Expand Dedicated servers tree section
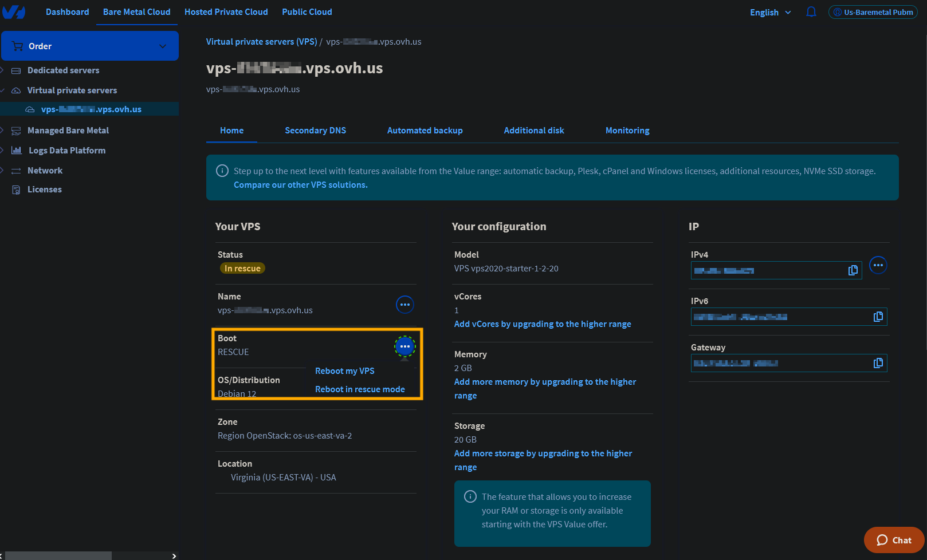This screenshot has height=560, width=927. point(2,70)
